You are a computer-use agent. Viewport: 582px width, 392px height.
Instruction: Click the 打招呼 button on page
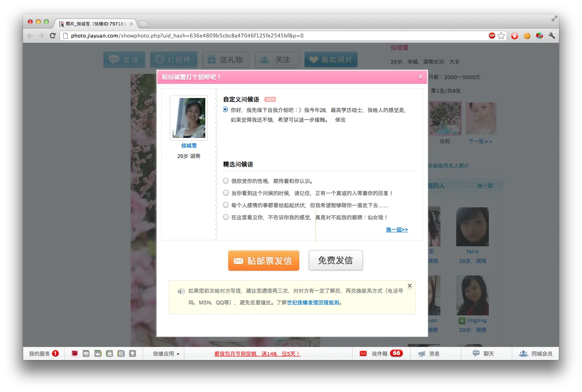[x=174, y=60]
